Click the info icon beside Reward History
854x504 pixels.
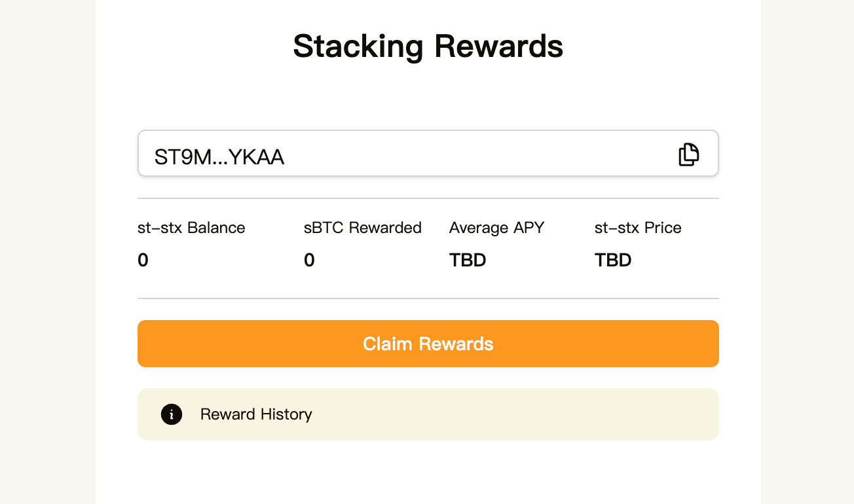[172, 414]
